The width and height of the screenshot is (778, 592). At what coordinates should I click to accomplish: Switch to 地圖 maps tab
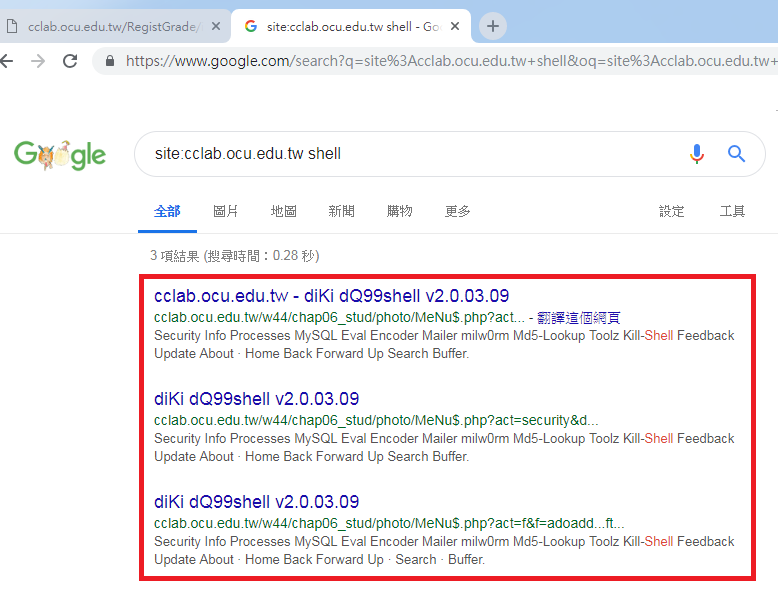(283, 211)
